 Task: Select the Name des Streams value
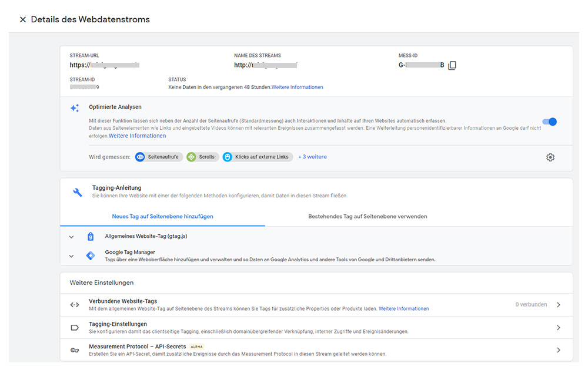point(266,65)
